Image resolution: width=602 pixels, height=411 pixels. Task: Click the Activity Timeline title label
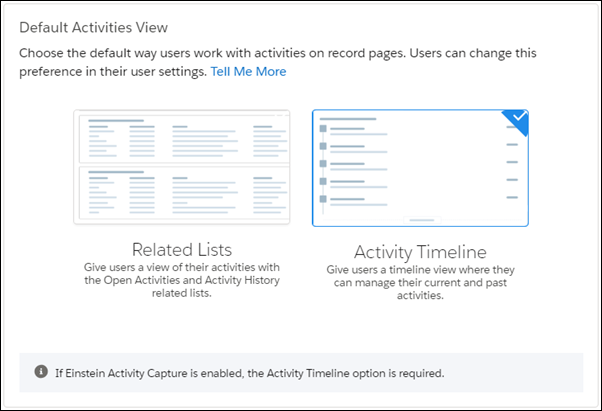click(420, 252)
